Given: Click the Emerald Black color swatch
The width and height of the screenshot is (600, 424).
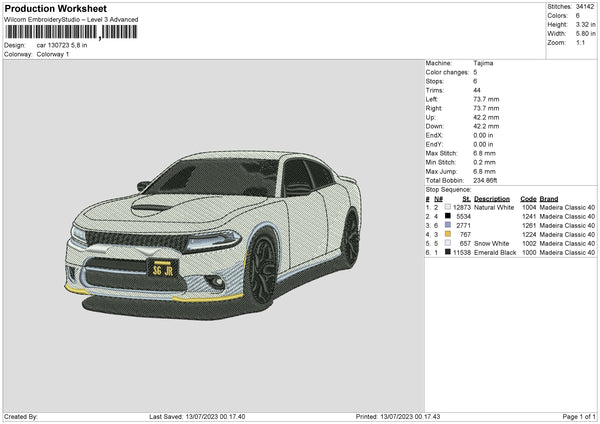Looking at the screenshot, I should pyautogui.click(x=446, y=252).
